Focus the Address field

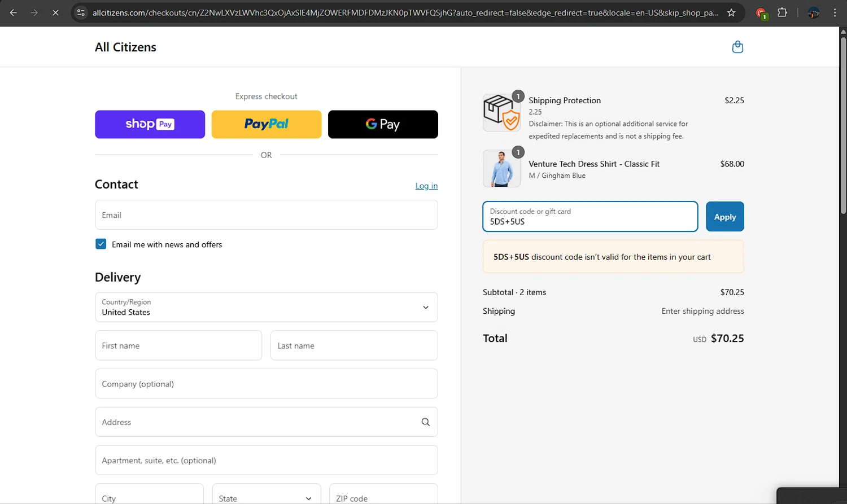pos(267,422)
